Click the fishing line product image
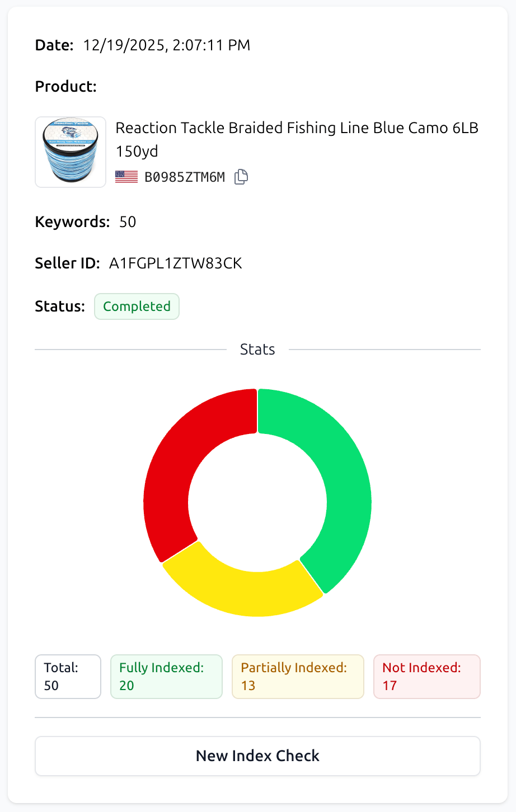Screen dimensions: 516x812 tap(70, 152)
